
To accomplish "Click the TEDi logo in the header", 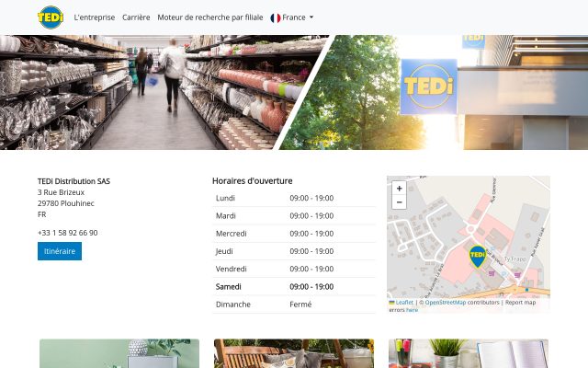I will tap(51, 17).
